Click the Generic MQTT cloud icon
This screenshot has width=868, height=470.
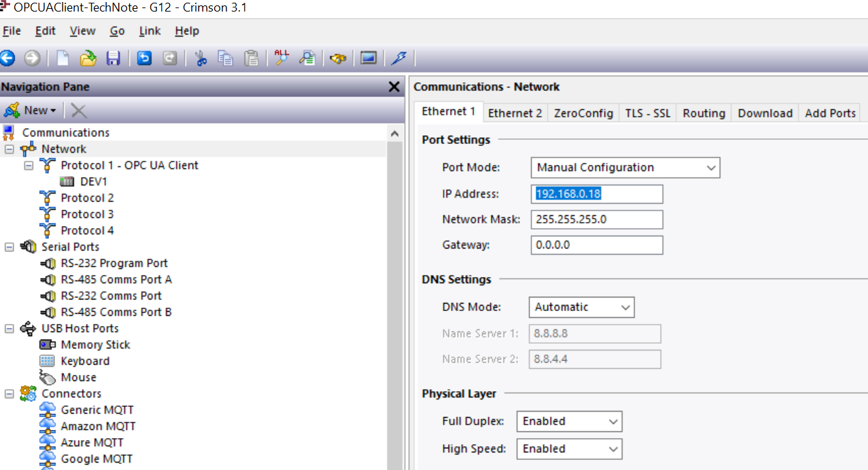click(47, 410)
